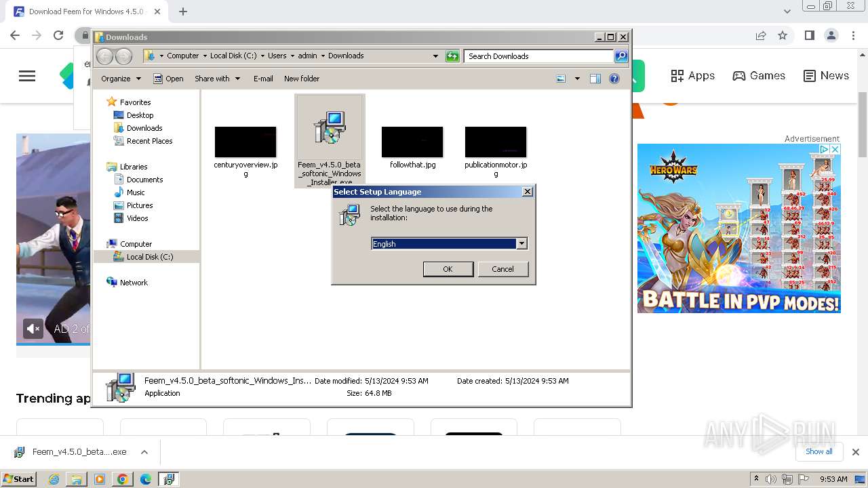Image resolution: width=868 pixels, height=488 pixels.
Task: Select the Feem installer exe file
Action: pyautogui.click(x=330, y=140)
